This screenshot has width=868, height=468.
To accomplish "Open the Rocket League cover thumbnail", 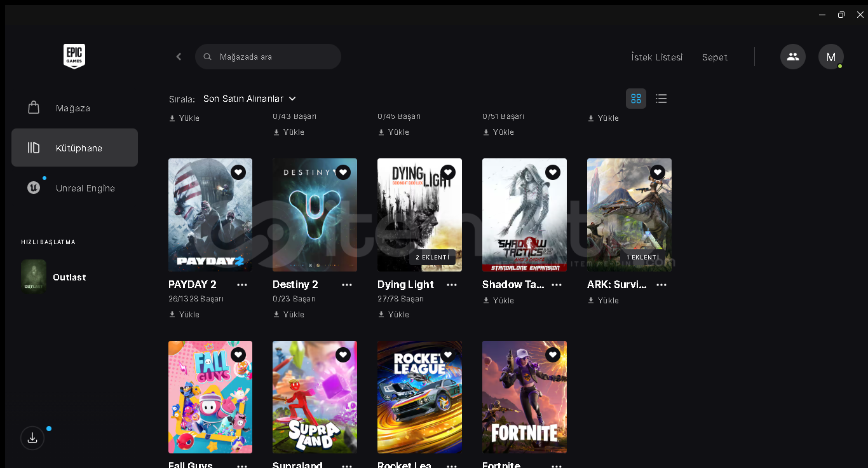I will (x=419, y=397).
